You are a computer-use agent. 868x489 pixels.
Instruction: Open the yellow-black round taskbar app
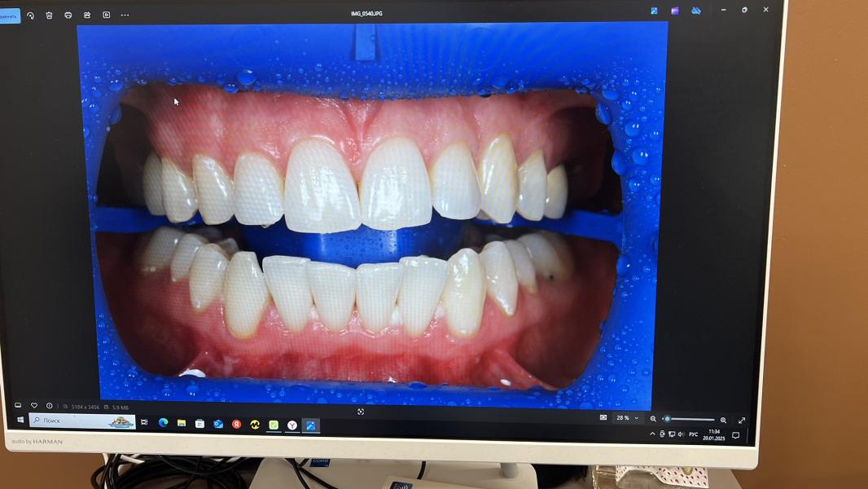click(255, 424)
